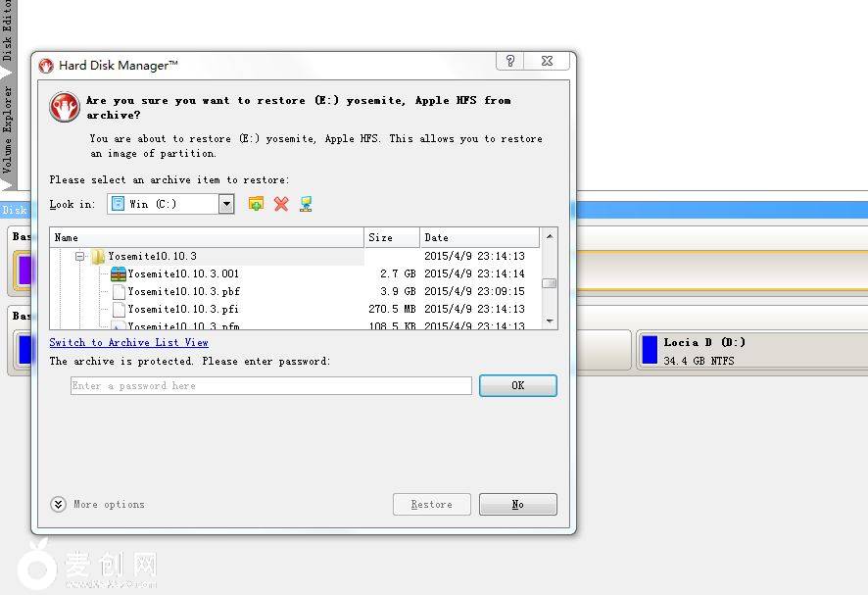Screen dimensions: 868x595
Task: Click Switch to Archive List View link
Action: tap(128, 343)
